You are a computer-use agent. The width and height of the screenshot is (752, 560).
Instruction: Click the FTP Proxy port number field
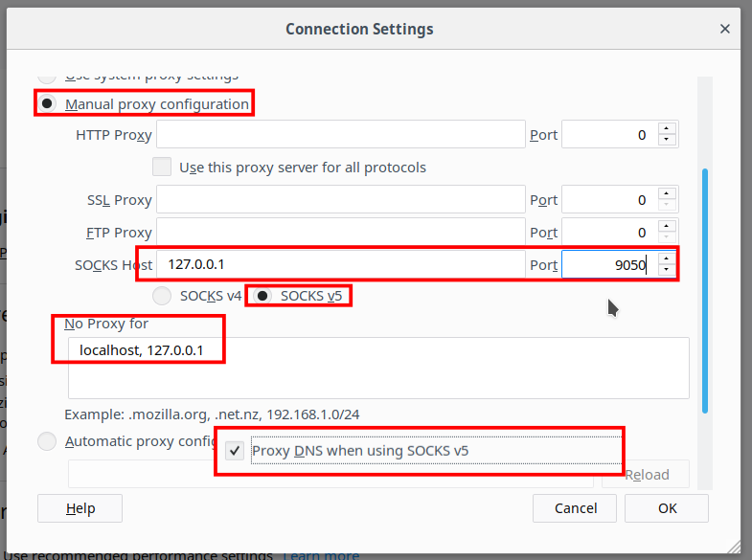point(609,233)
